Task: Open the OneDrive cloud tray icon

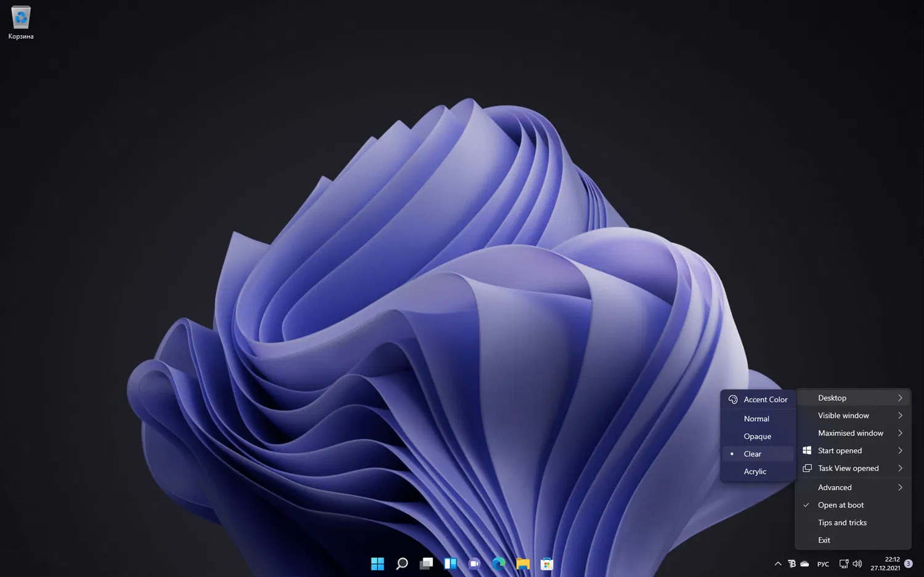Action: pos(804,563)
